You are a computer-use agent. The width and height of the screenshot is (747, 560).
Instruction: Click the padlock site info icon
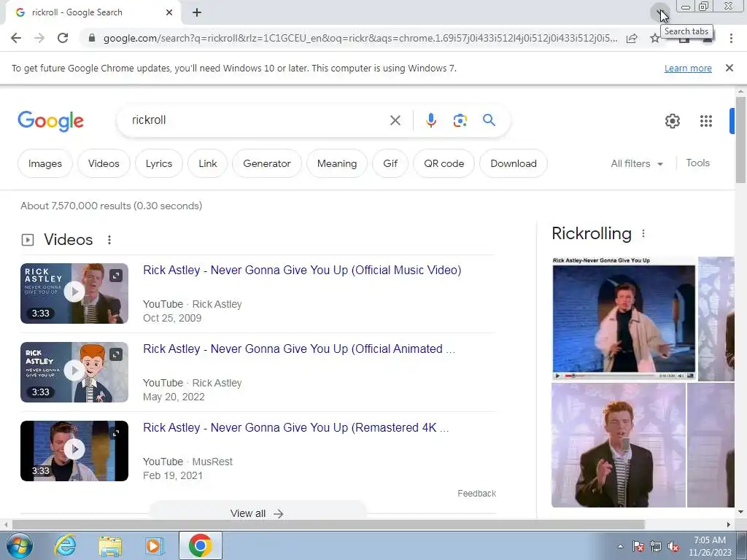[x=92, y=38]
